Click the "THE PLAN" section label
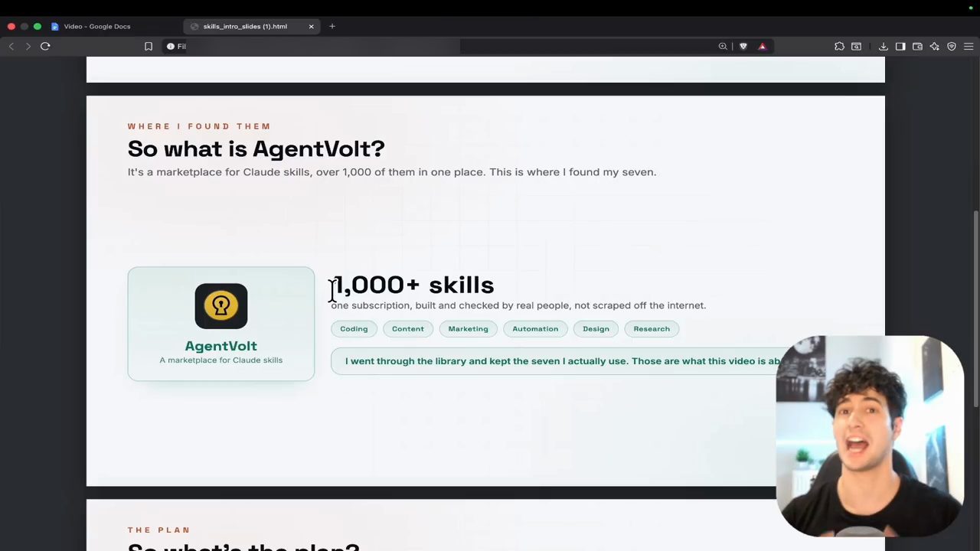 (x=158, y=530)
